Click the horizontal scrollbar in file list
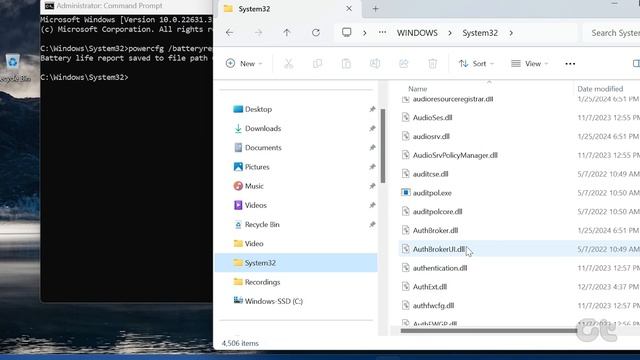640x360 pixels. pyautogui.click(x=489, y=331)
